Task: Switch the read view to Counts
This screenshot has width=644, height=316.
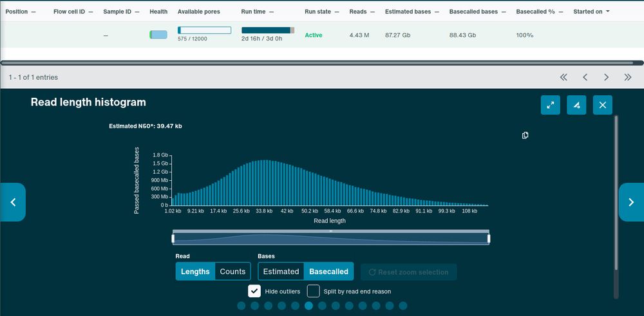Action: click(x=232, y=271)
